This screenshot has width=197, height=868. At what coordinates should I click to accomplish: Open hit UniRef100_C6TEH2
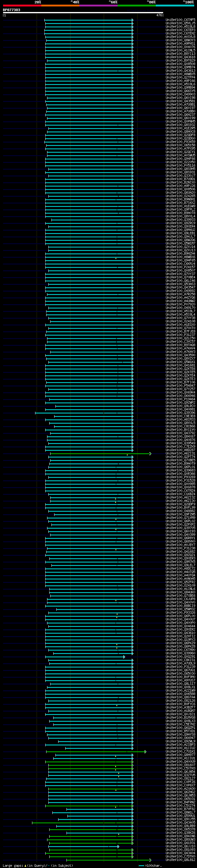pos(180,33)
